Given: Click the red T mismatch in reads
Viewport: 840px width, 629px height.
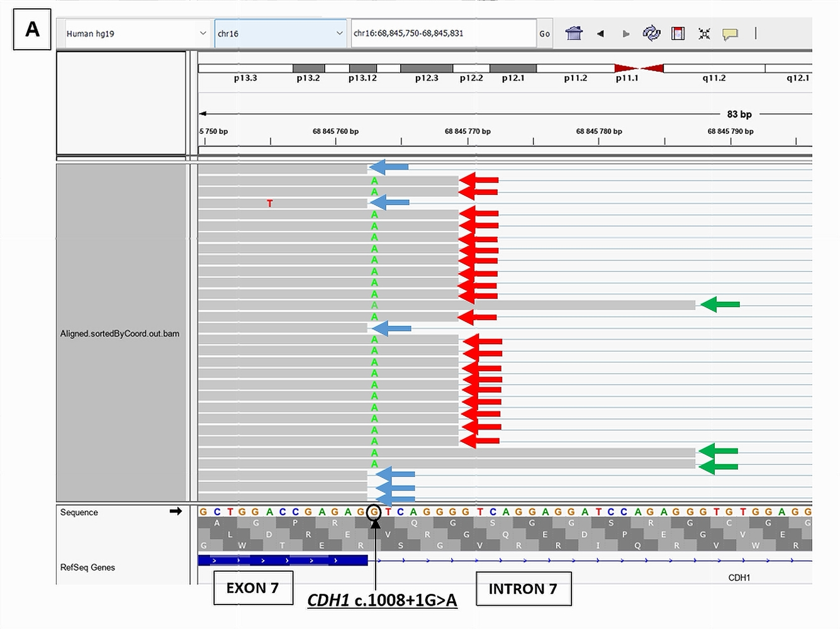Looking at the screenshot, I should 270,204.
